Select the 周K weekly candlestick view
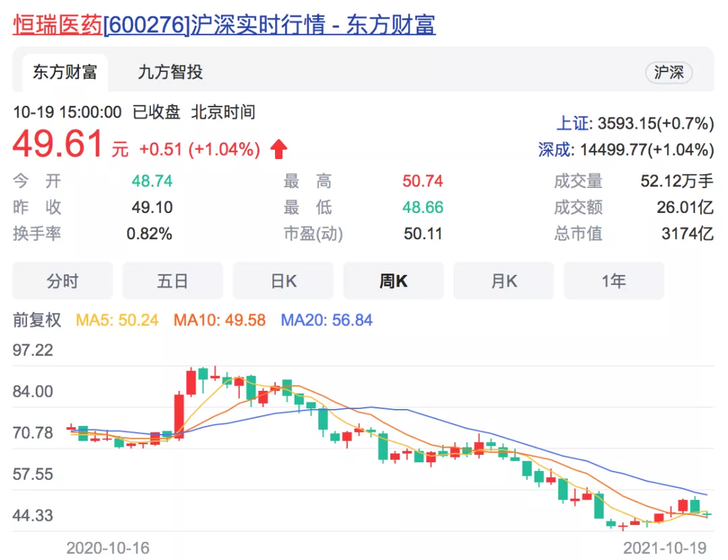The width and height of the screenshot is (728, 560). (x=393, y=281)
